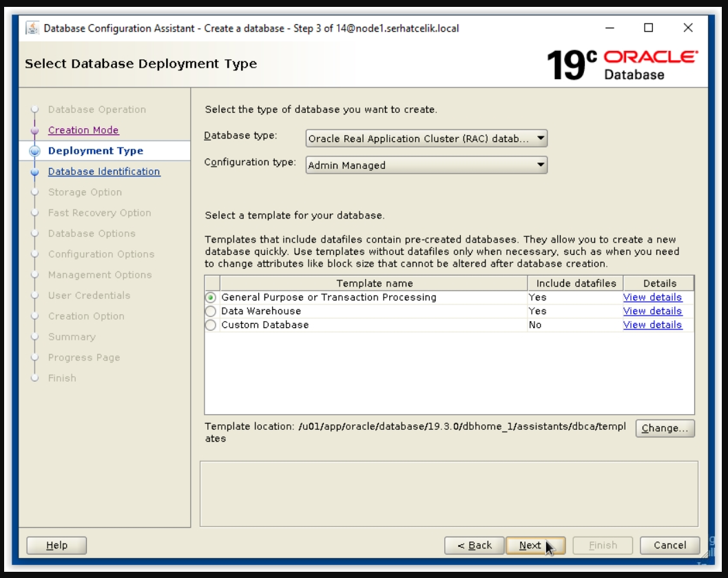
Task: Click the 'Custom Database' template name text
Action: 264,325
